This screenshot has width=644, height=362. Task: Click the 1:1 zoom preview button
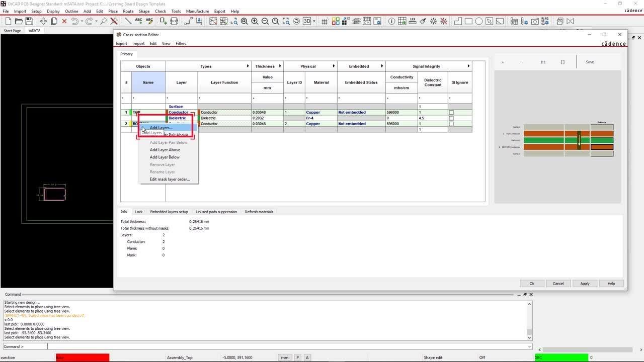point(543,62)
